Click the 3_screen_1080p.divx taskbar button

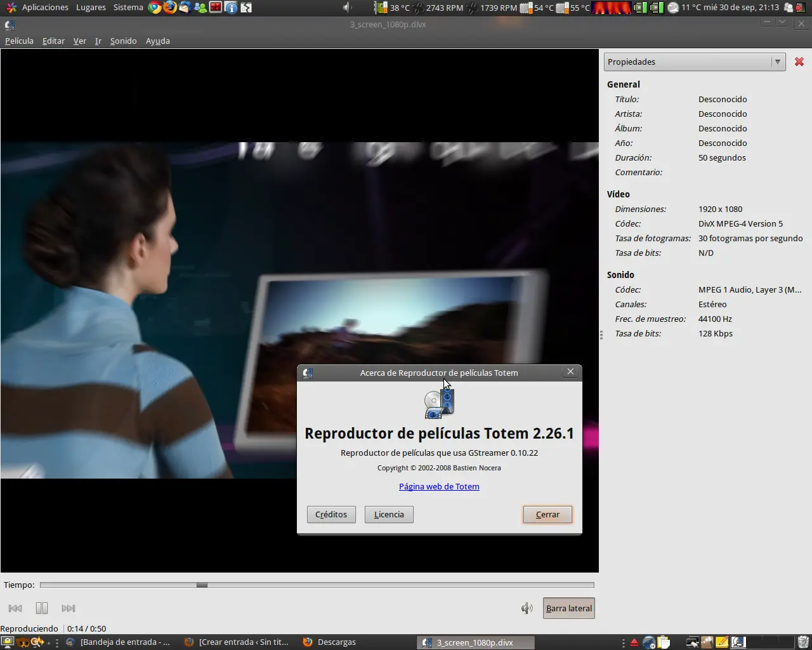[x=476, y=642]
